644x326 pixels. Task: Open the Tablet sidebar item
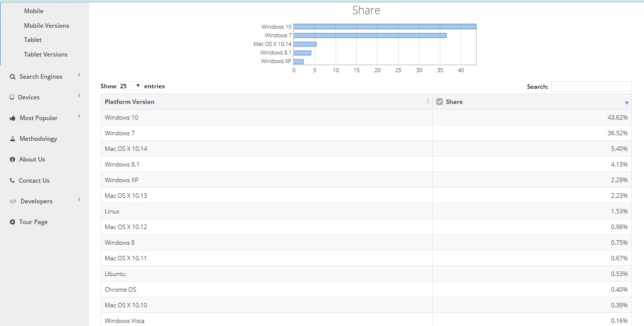point(33,40)
